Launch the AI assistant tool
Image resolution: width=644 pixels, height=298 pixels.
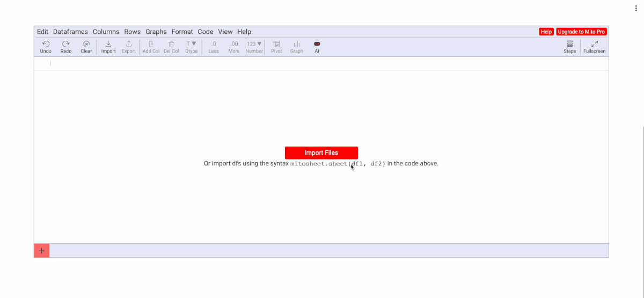[317, 47]
